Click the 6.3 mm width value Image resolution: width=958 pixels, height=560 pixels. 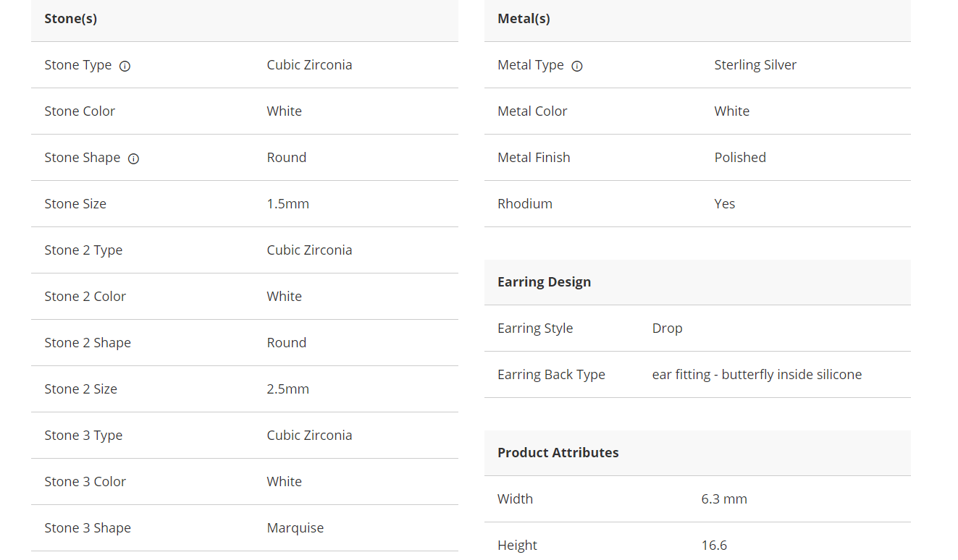(724, 499)
